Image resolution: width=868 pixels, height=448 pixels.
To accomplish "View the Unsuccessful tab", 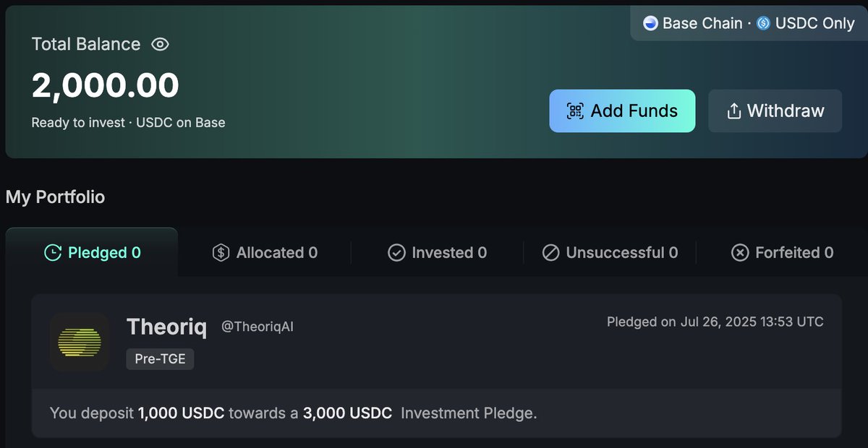I will (610, 253).
